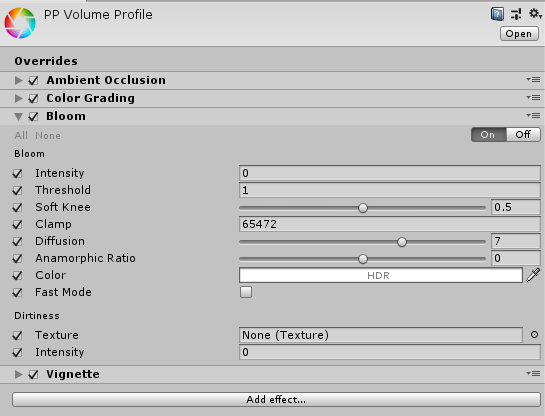Open the gear settings menu icon
This screenshot has height=416, width=545.
pyautogui.click(x=535, y=14)
